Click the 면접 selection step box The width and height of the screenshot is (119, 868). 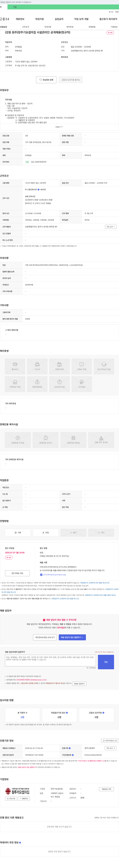45,532
